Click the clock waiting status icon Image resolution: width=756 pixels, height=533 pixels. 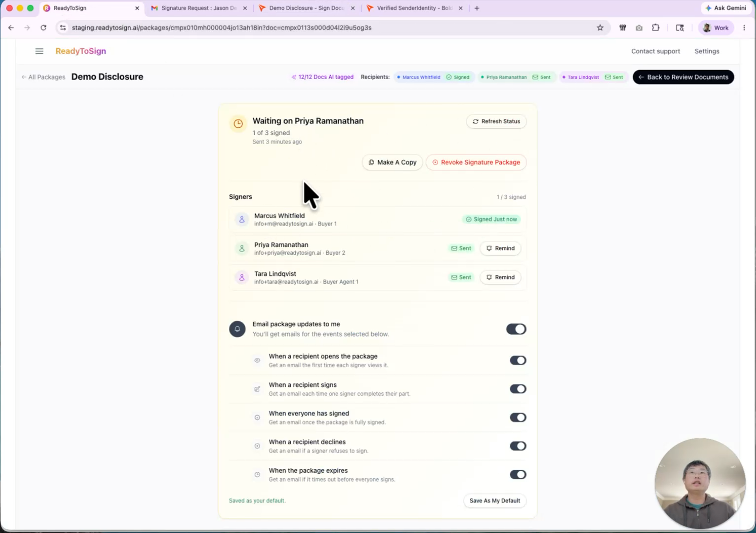(238, 123)
